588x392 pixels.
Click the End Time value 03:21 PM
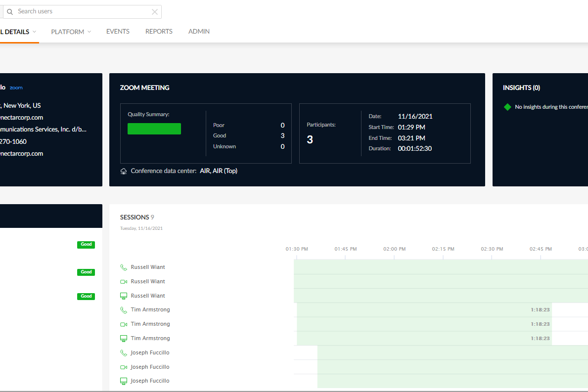[411, 138]
